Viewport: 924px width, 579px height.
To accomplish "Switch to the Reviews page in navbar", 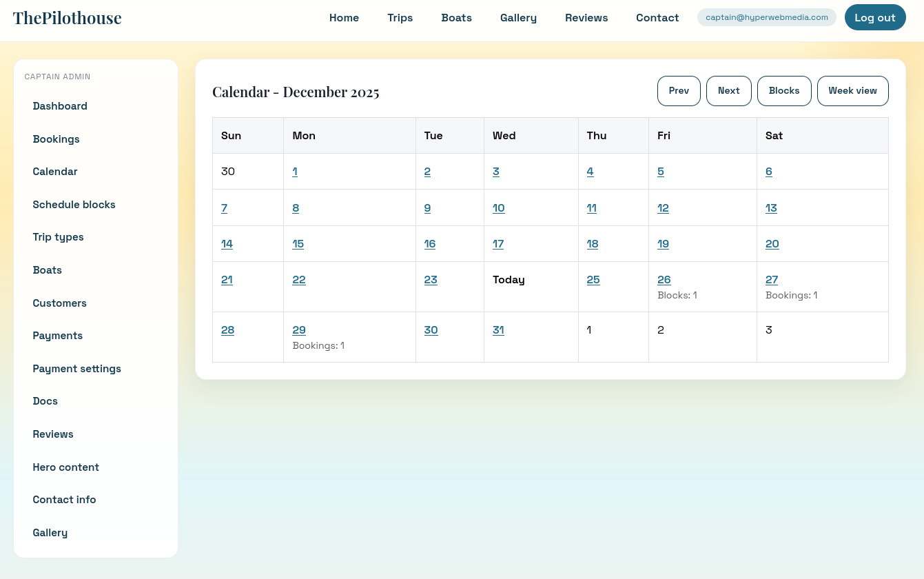I will pos(586,18).
